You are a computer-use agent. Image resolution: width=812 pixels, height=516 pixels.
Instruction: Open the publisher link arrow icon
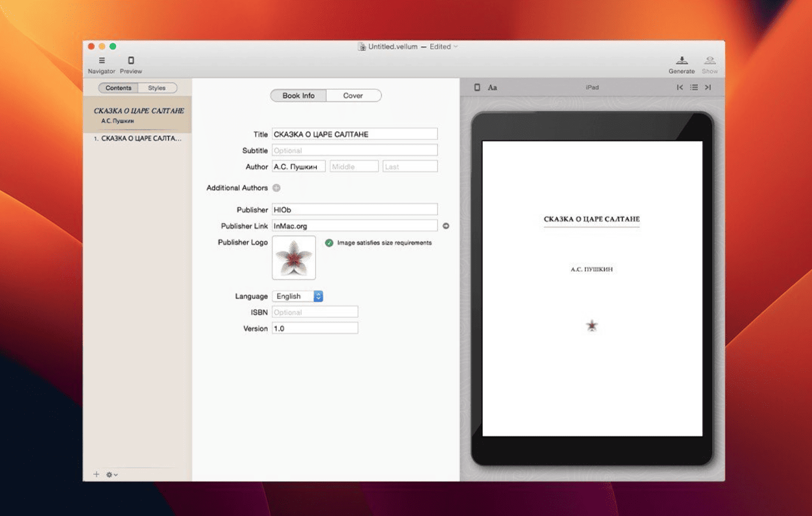click(x=446, y=226)
